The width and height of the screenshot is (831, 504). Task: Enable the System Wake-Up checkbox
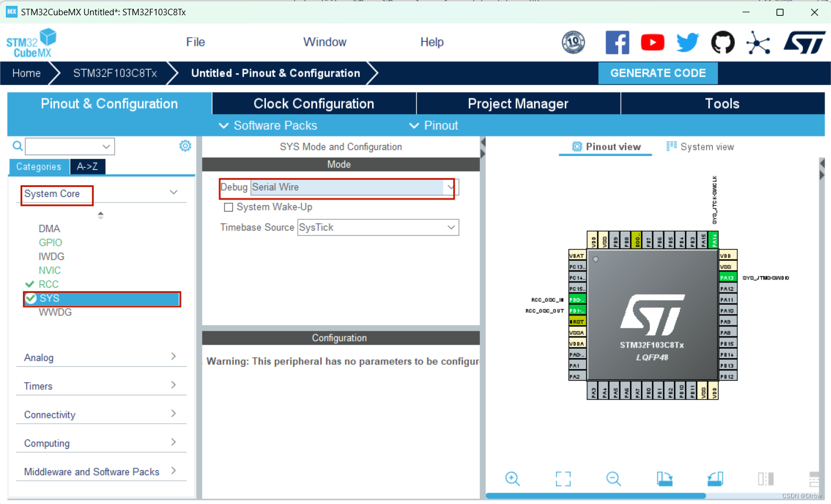[229, 207]
